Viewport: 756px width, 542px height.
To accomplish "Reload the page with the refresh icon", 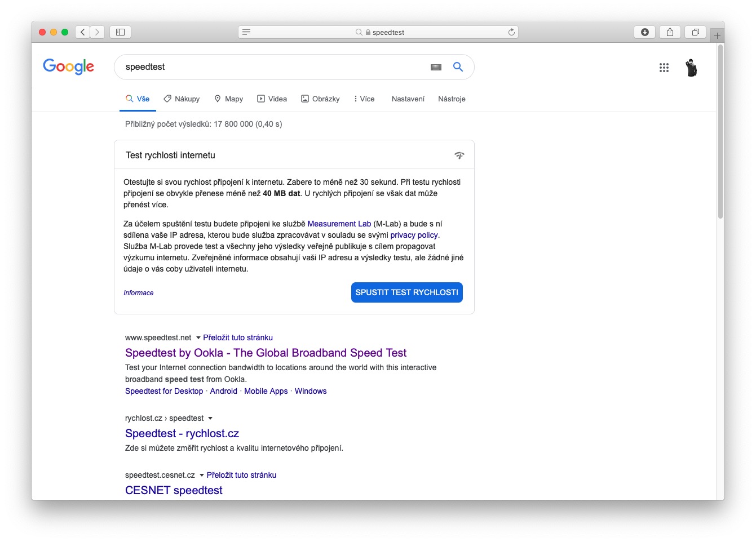I will 511,32.
